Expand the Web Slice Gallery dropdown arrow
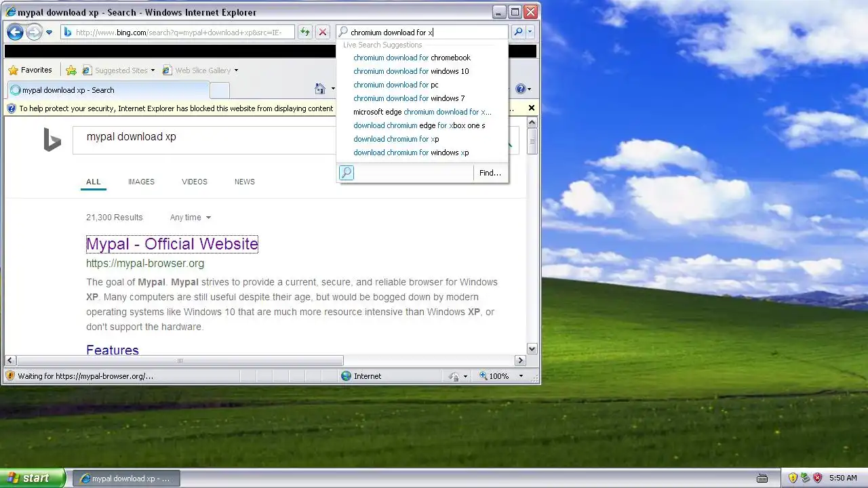This screenshot has width=868, height=488. (236, 70)
